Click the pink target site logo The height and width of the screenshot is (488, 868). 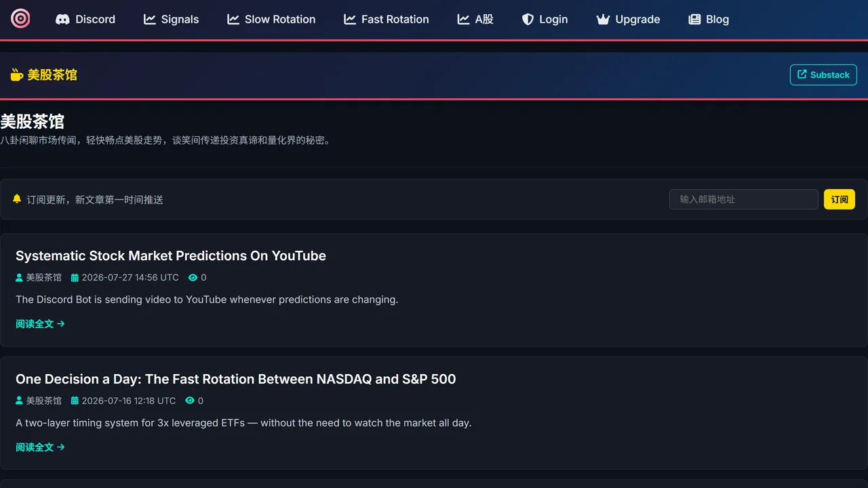(20, 19)
